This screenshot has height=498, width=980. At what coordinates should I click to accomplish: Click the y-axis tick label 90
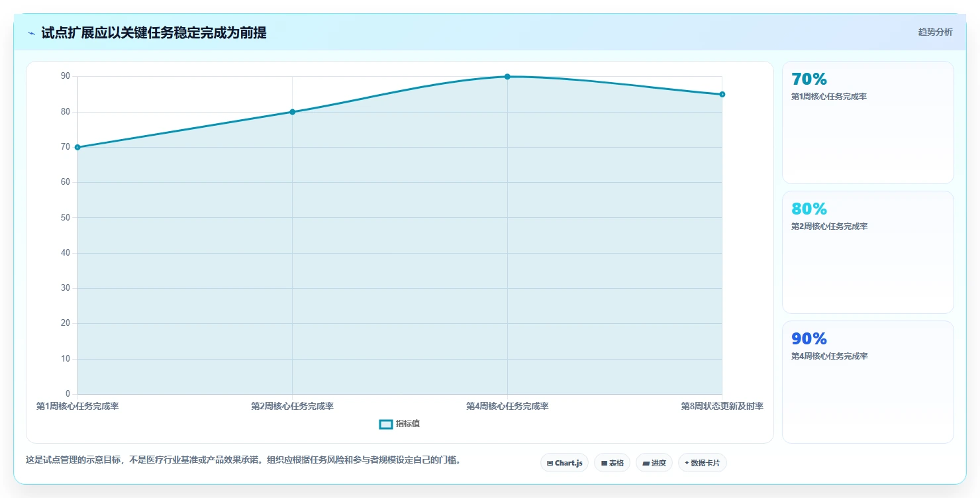(66, 76)
